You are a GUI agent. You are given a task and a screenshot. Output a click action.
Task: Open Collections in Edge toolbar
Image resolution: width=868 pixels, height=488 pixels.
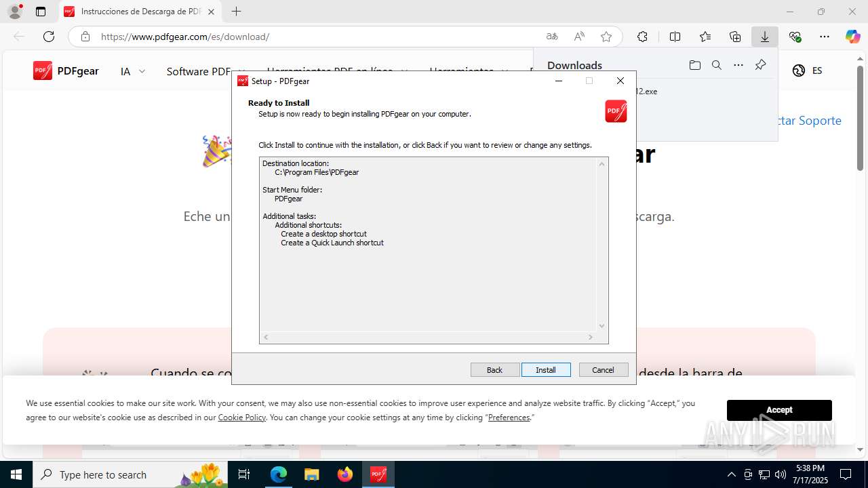coord(735,37)
